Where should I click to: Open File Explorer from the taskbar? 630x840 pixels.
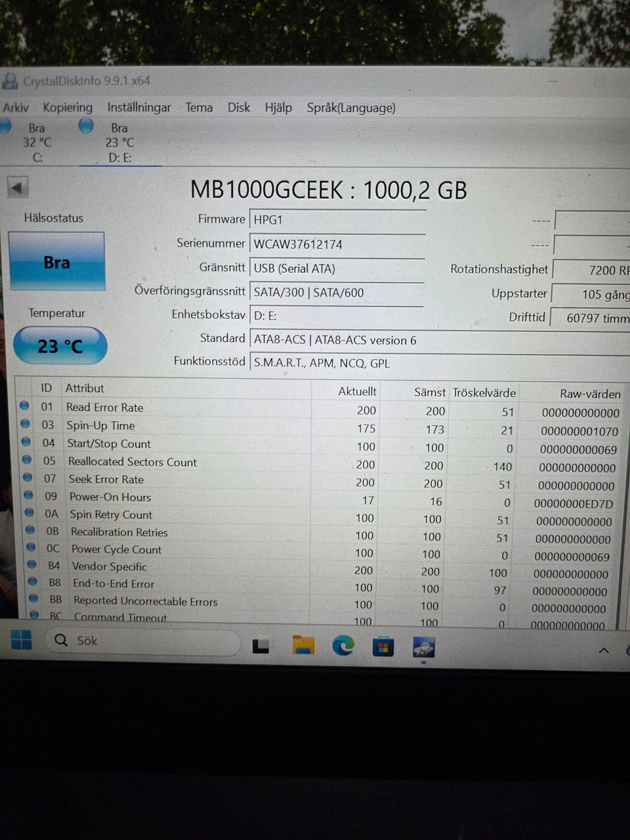pos(303,646)
